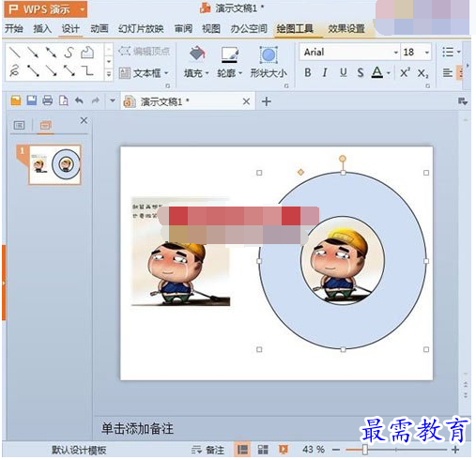Open font color dropdown arrow
The height and width of the screenshot is (460, 476).
click(x=389, y=73)
